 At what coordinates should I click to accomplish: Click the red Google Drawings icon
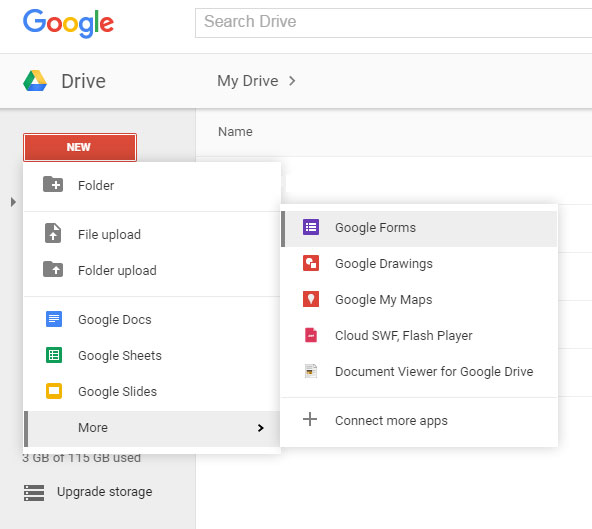coord(311,263)
